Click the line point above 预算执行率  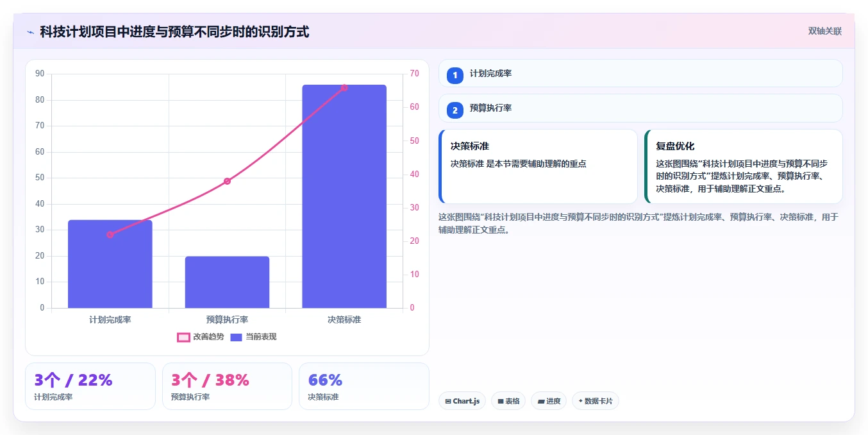pos(227,181)
